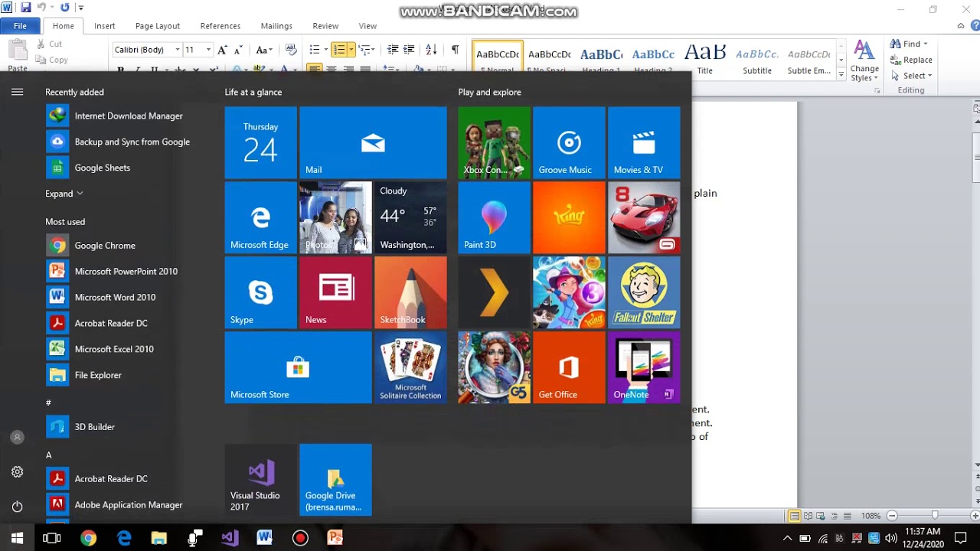This screenshot has height=551, width=980.
Task: Switch to Draft view in Word
Action: 847,516
